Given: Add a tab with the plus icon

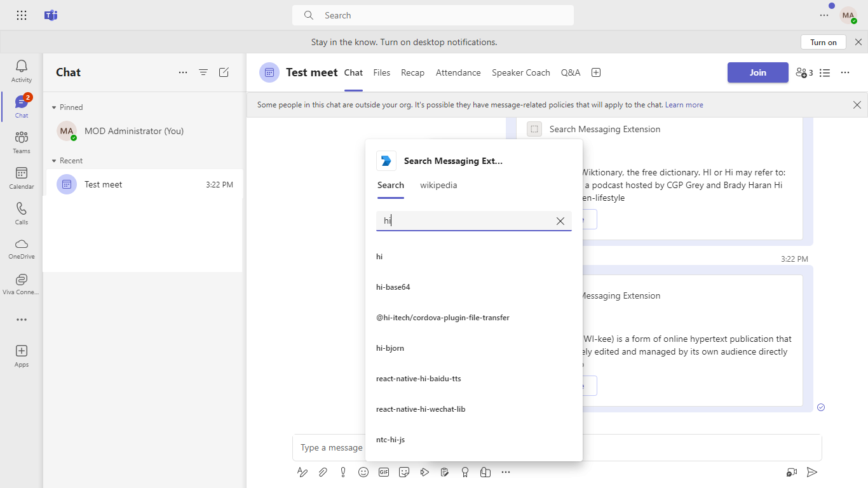Looking at the screenshot, I should tap(596, 72).
